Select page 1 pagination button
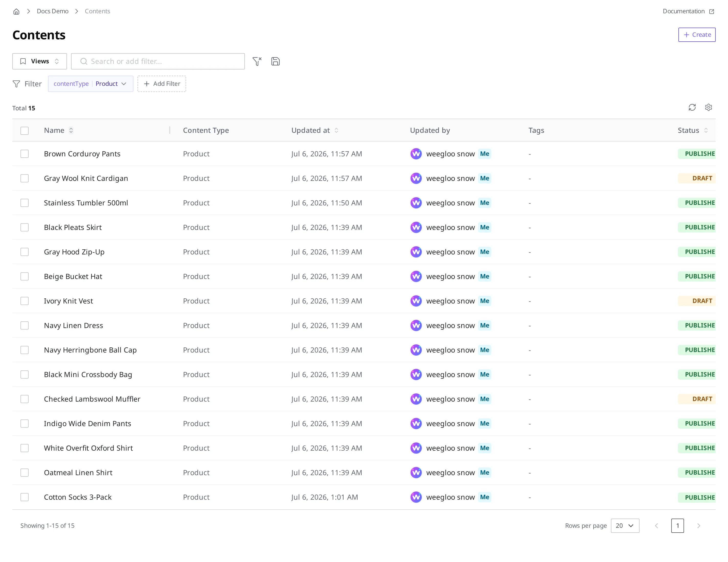The width and height of the screenshot is (728, 562). tap(677, 526)
